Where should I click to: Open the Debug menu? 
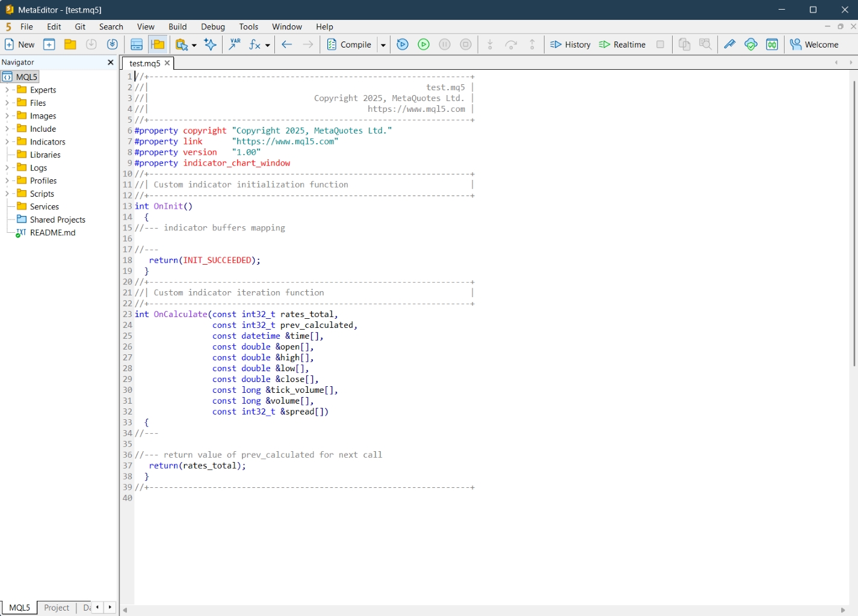(212, 27)
